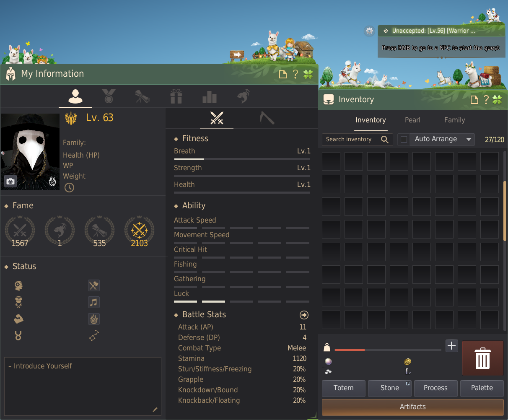Click the character portrait thumbnail

click(30, 152)
